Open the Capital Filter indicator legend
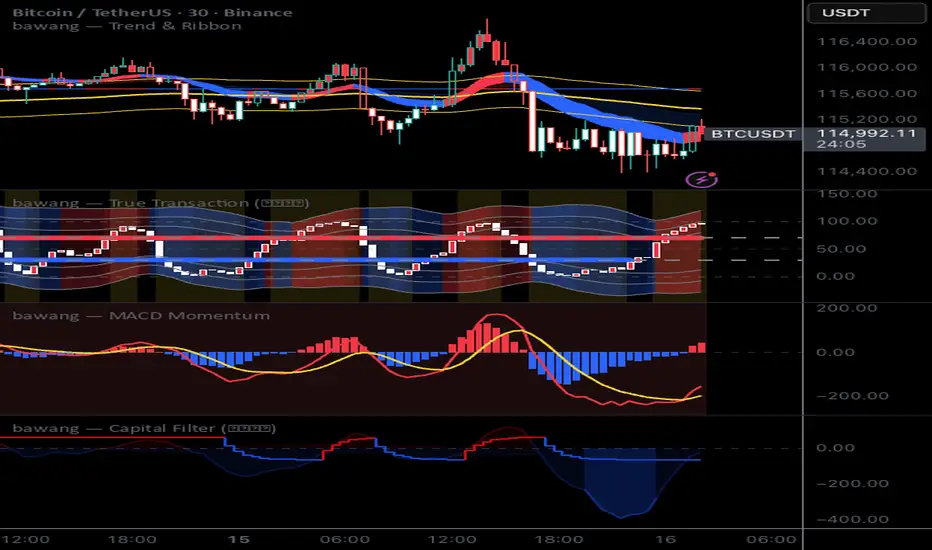 144,429
